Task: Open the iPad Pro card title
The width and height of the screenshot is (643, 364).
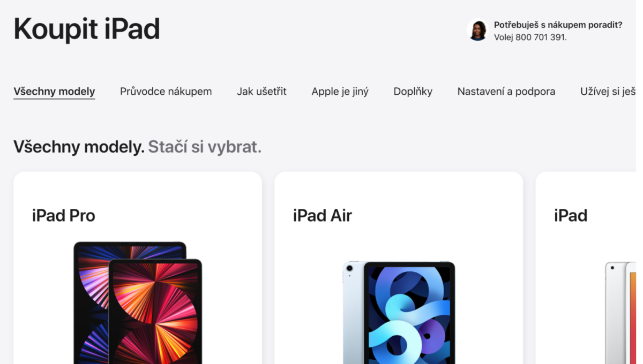Action: [64, 216]
